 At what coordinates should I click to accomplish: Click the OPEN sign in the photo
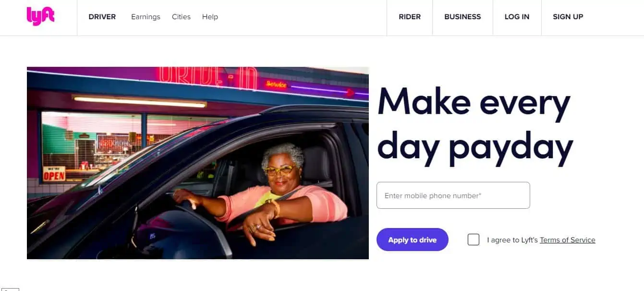(x=54, y=174)
